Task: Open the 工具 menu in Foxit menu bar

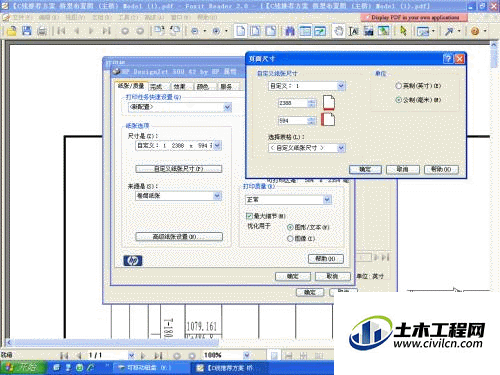Action: [128, 17]
